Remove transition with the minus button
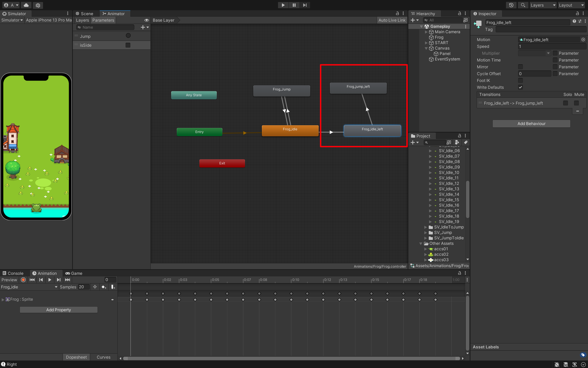Screen dimensions: 588x368 point(578,111)
